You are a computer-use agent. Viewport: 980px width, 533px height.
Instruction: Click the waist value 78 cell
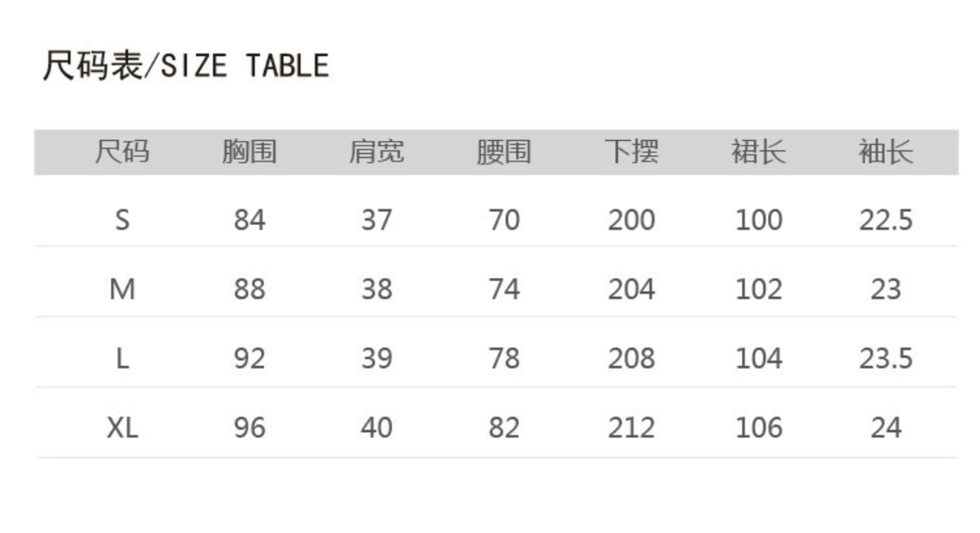[504, 358]
